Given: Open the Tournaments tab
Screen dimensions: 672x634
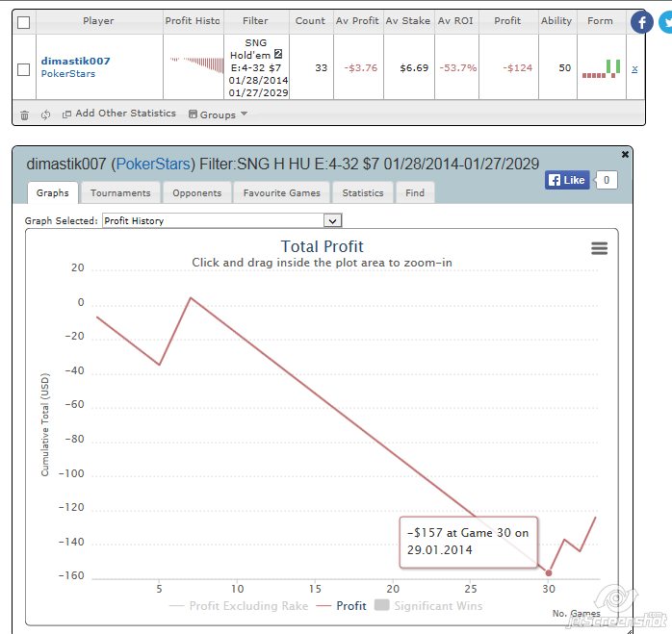Looking at the screenshot, I should [x=120, y=192].
